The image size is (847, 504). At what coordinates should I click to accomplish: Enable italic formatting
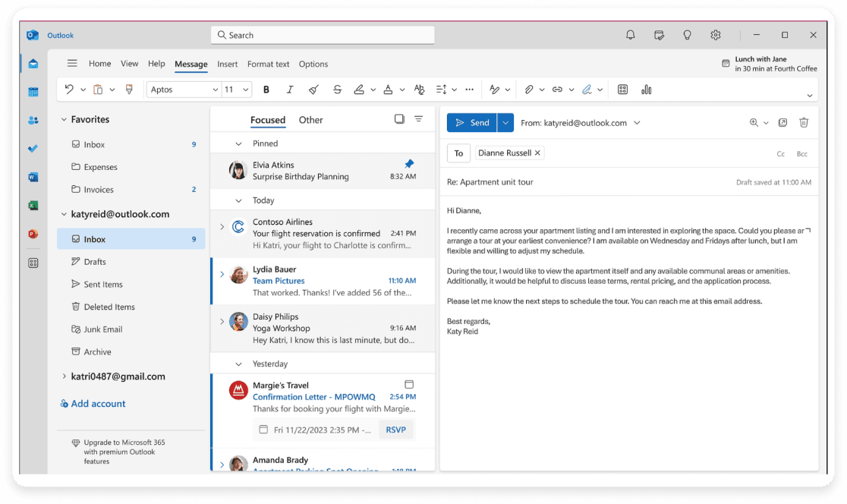[x=289, y=89]
